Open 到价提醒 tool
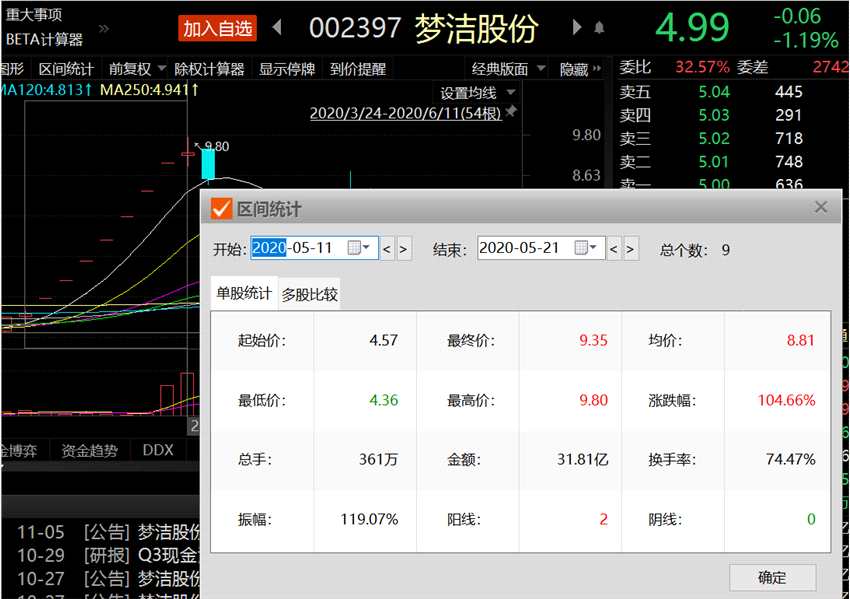This screenshot has width=850, height=599. [358, 69]
